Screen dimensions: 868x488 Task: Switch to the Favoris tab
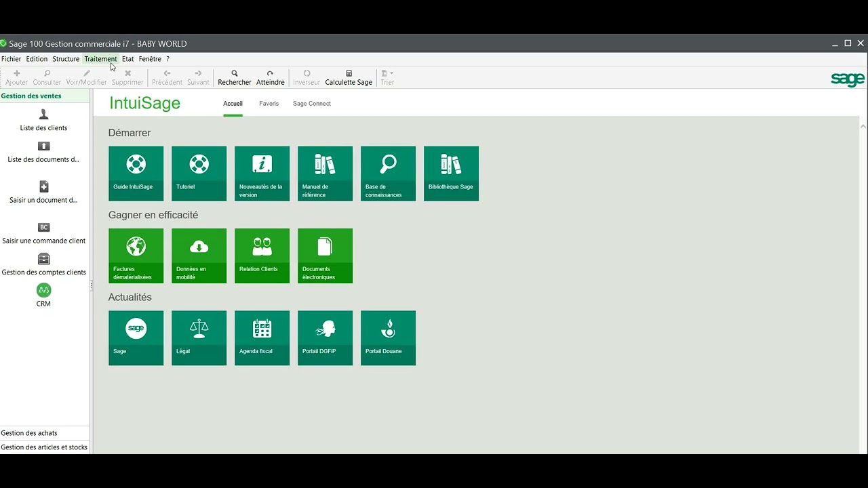point(269,104)
